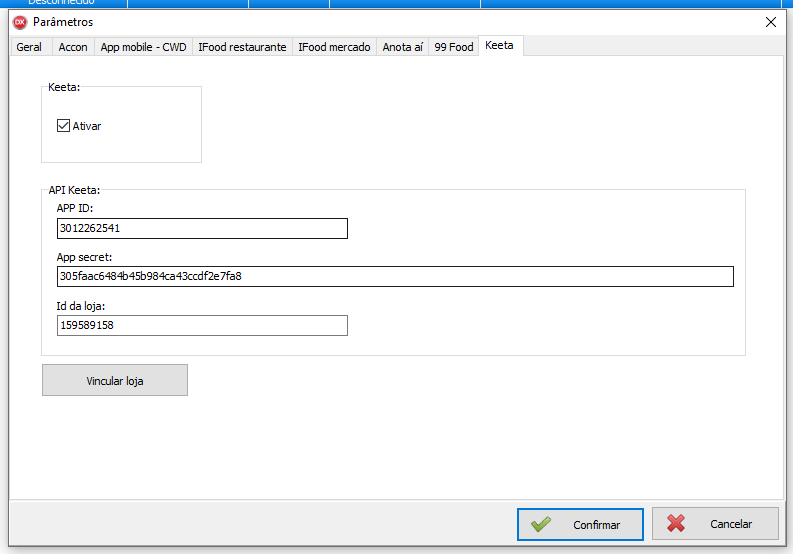Image resolution: width=793 pixels, height=554 pixels.
Task: Click the Parâmetros app icon in title bar
Action: tap(20, 22)
